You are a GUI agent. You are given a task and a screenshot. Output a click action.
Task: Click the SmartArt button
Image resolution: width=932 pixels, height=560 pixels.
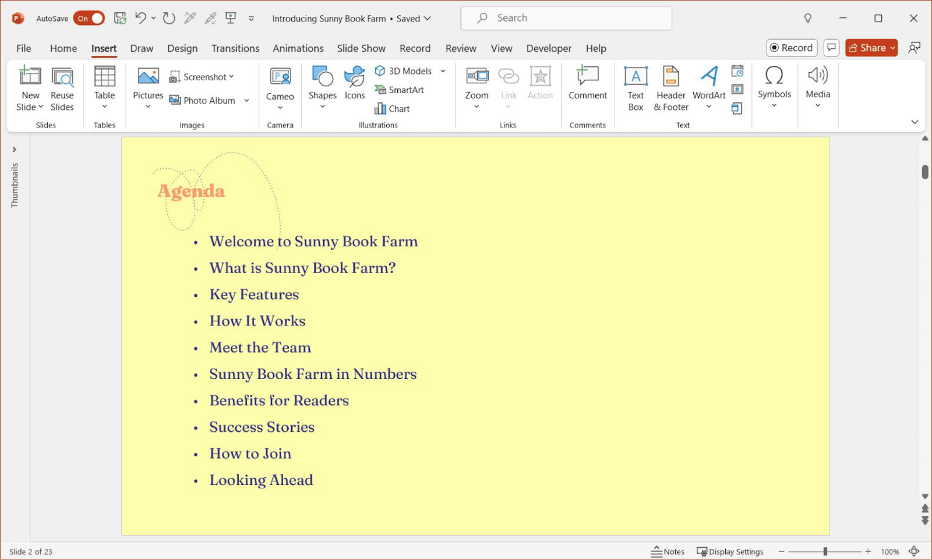click(x=400, y=90)
